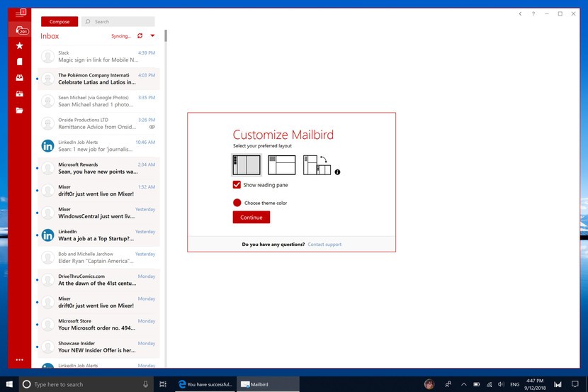The width and height of the screenshot is (588, 392).
Task: Click the battery icon in tray
Action: tap(477, 384)
